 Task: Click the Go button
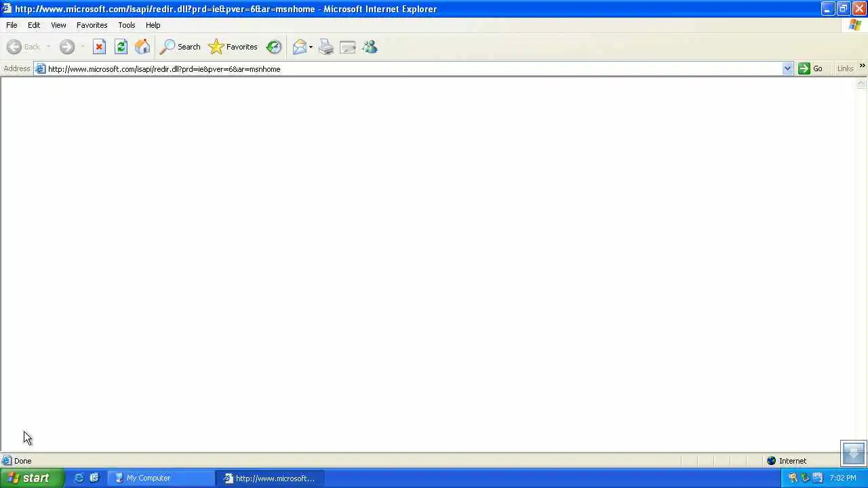click(x=811, y=68)
